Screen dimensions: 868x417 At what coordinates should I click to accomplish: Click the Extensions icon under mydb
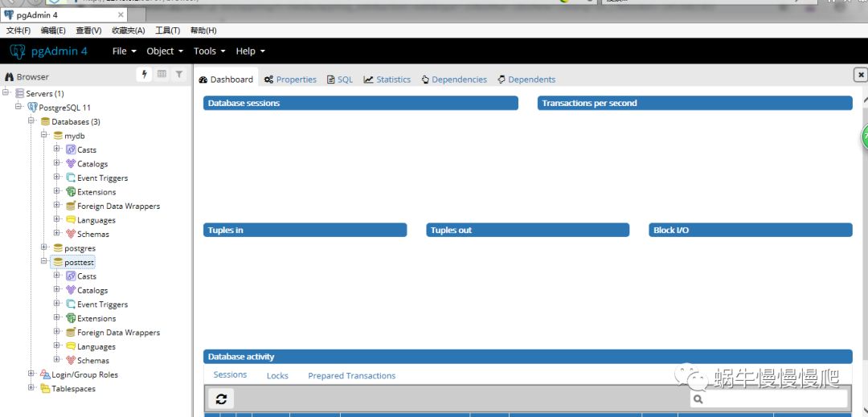point(70,192)
